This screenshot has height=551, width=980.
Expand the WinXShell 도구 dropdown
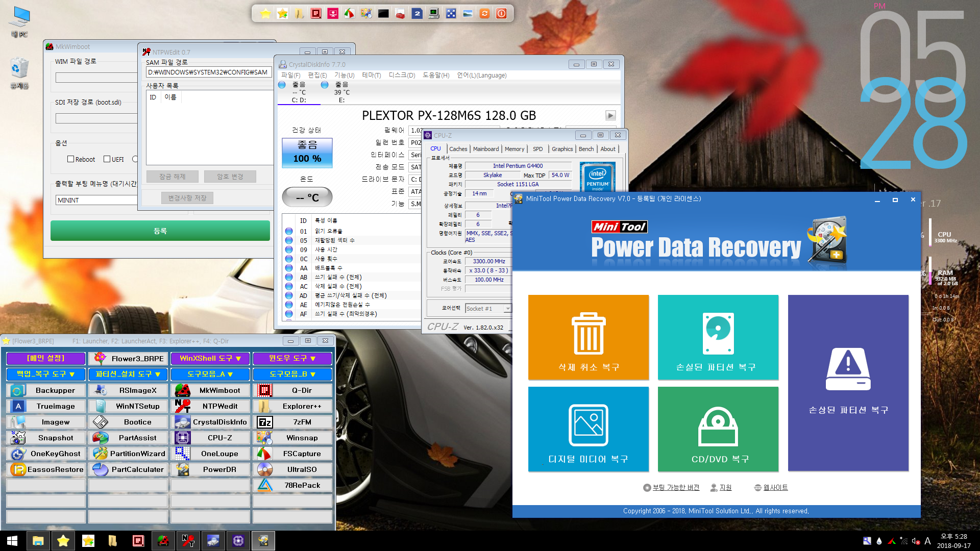coord(210,359)
